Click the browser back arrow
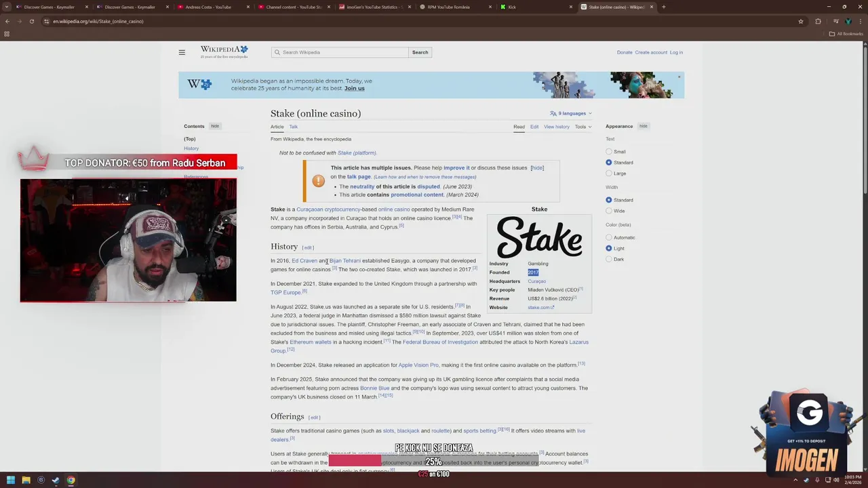 [x=7, y=21]
